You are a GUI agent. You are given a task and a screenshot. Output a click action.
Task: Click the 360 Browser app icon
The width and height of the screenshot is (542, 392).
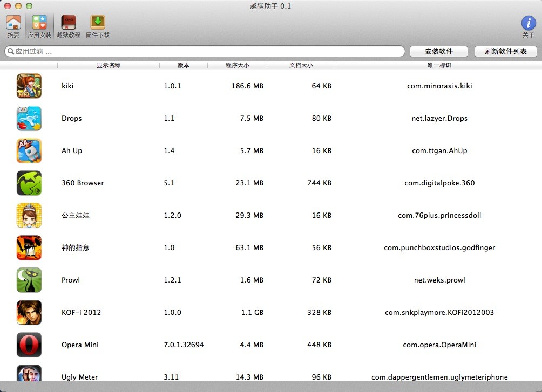pos(29,183)
